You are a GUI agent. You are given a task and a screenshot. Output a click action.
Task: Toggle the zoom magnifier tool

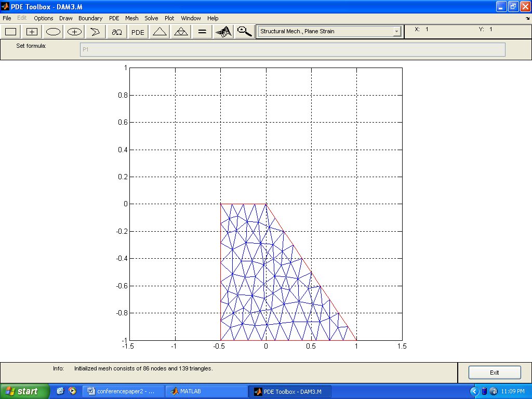pyautogui.click(x=244, y=32)
